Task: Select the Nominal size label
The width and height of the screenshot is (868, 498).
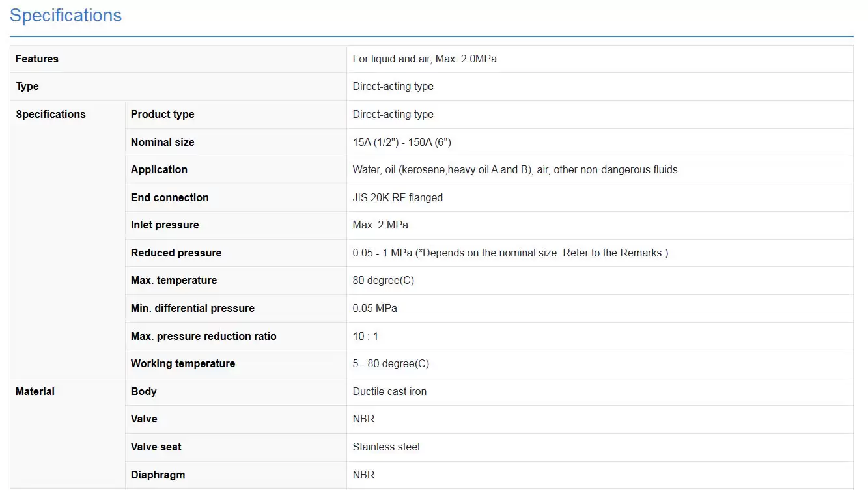Action: coord(162,142)
